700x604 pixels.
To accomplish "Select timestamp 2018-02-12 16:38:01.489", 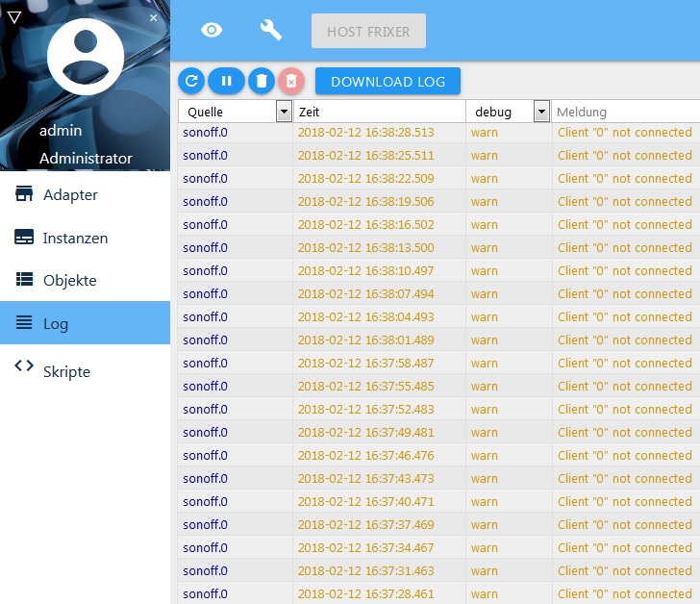I will click(x=365, y=340).
